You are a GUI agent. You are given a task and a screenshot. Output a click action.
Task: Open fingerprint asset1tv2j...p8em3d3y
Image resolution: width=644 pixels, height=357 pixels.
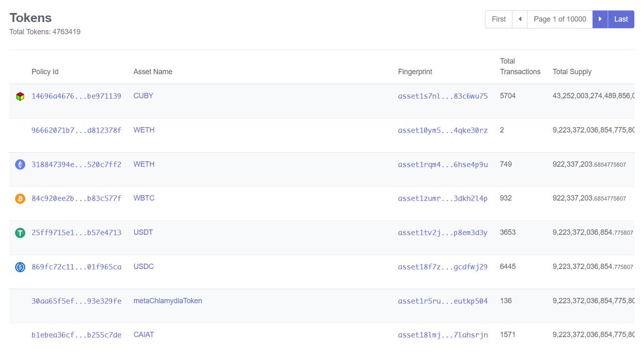coord(443,232)
